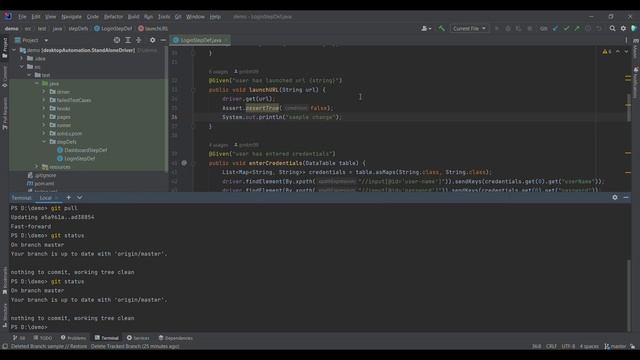The height and width of the screenshot is (360, 640).
Task: Collapse the src folder
Action: tap(22, 67)
